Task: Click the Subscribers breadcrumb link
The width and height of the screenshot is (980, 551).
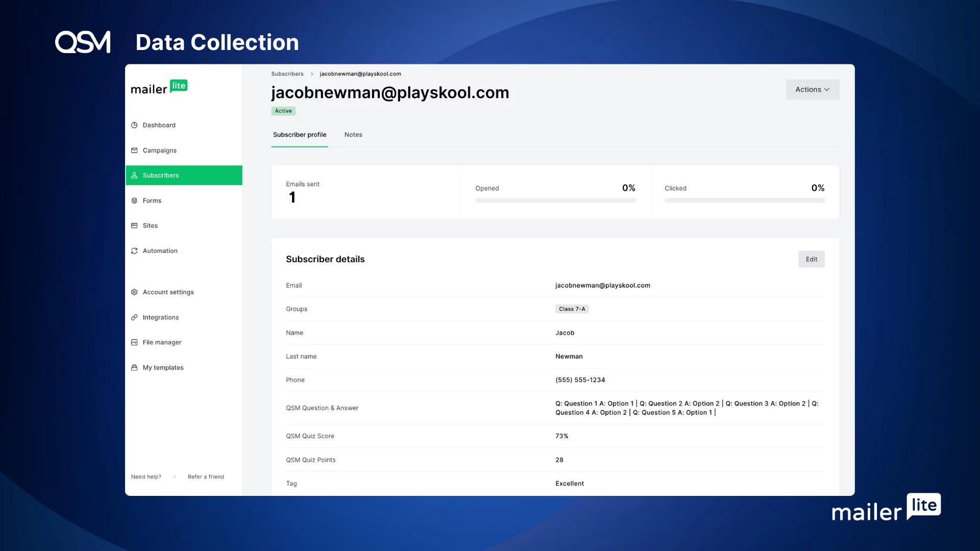Action: (x=287, y=74)
